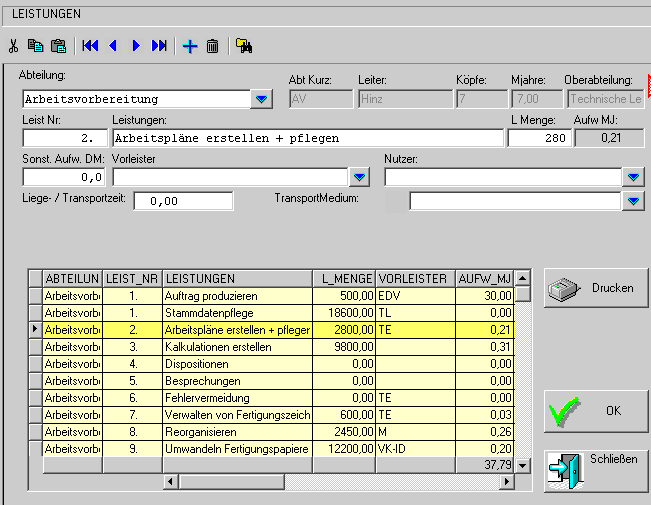Add a new record with the plus icon
The image size is (651, 505).
[190, 46]
